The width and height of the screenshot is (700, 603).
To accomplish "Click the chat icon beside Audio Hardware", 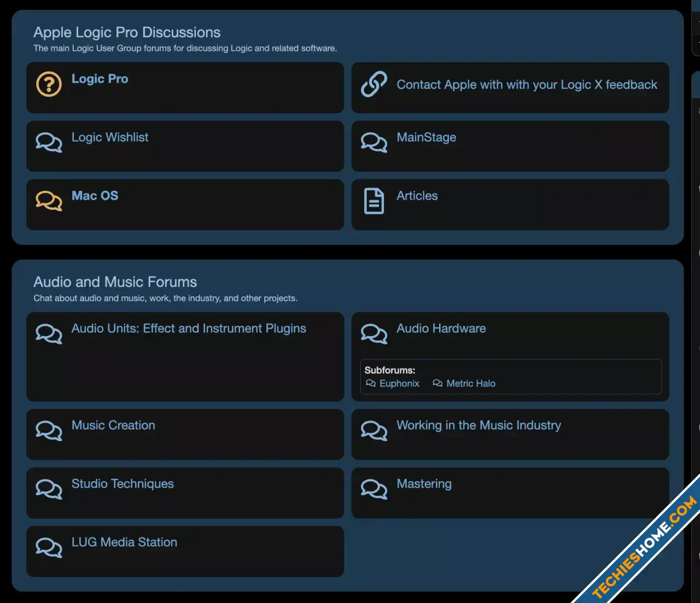I will click(x=374, y=334).
